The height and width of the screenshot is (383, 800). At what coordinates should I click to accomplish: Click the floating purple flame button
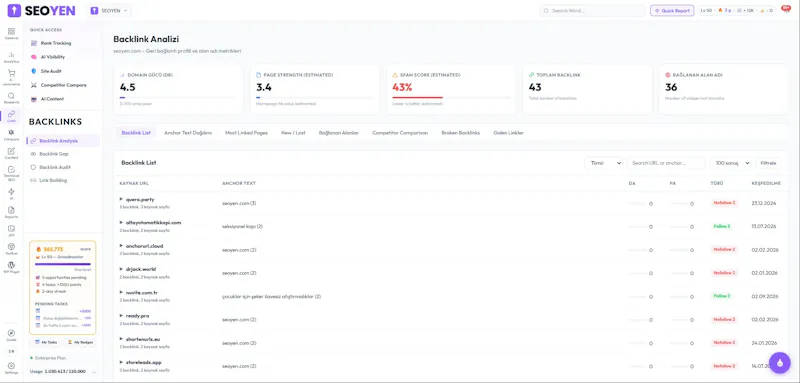click(x=780, y=363)
